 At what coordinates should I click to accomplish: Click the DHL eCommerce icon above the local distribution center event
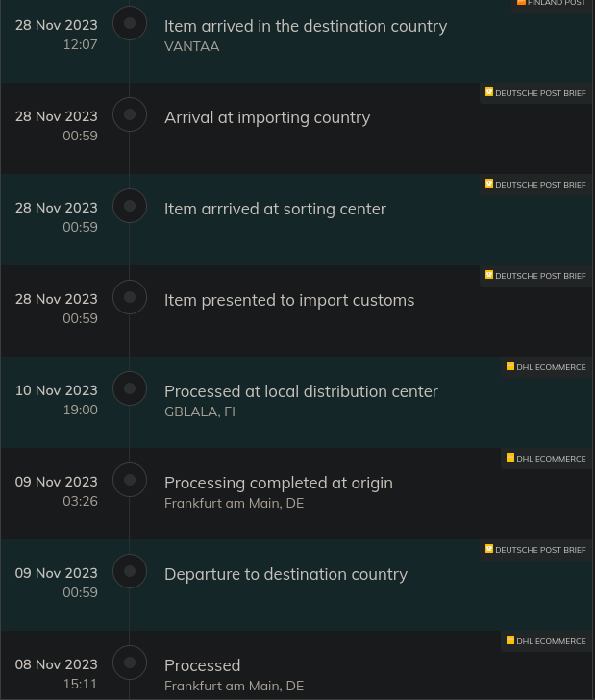pos(510,366)
